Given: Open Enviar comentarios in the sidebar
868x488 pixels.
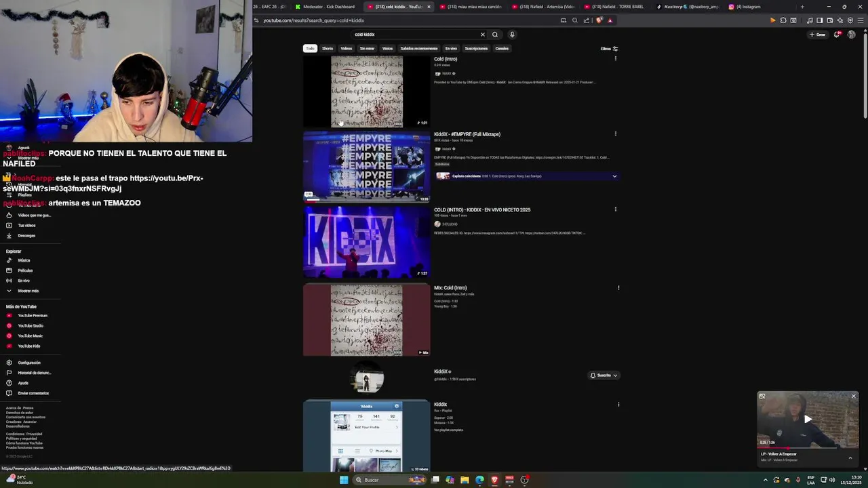Looking at the screenshot, I should click(x=33, y=393).
